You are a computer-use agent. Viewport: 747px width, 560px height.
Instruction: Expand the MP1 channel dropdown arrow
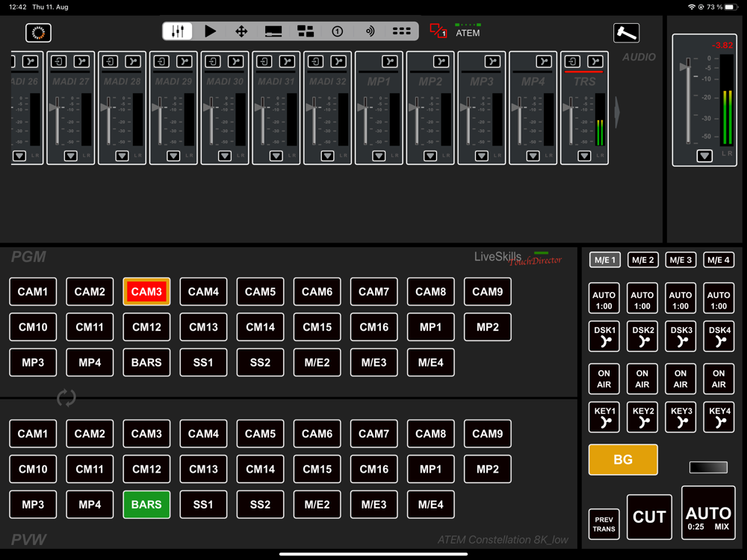tap(379, 156)
